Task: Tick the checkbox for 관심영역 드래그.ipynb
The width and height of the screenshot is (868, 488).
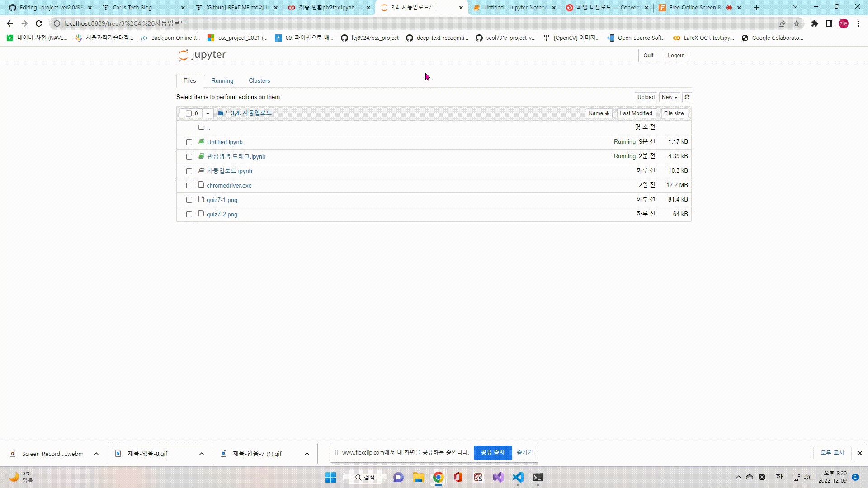Action: pyautogui.click(x=189, y=157)
